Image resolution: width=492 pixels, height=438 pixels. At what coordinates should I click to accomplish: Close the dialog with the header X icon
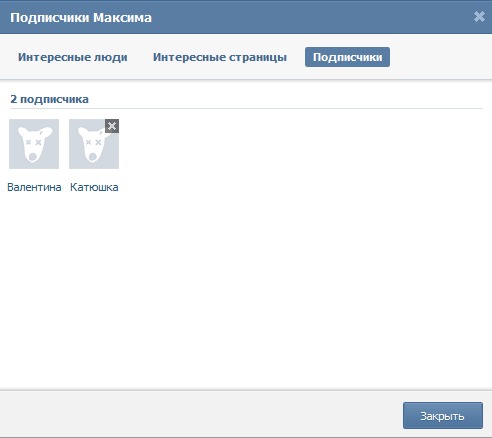click(479, 16)
